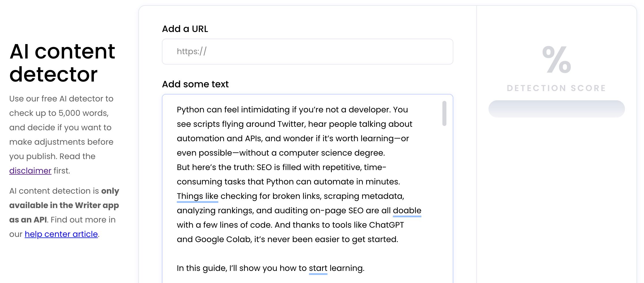Click the underlined phrase 'Things like'
Viewport: 644px width, 283px height.
click(197, 196)
